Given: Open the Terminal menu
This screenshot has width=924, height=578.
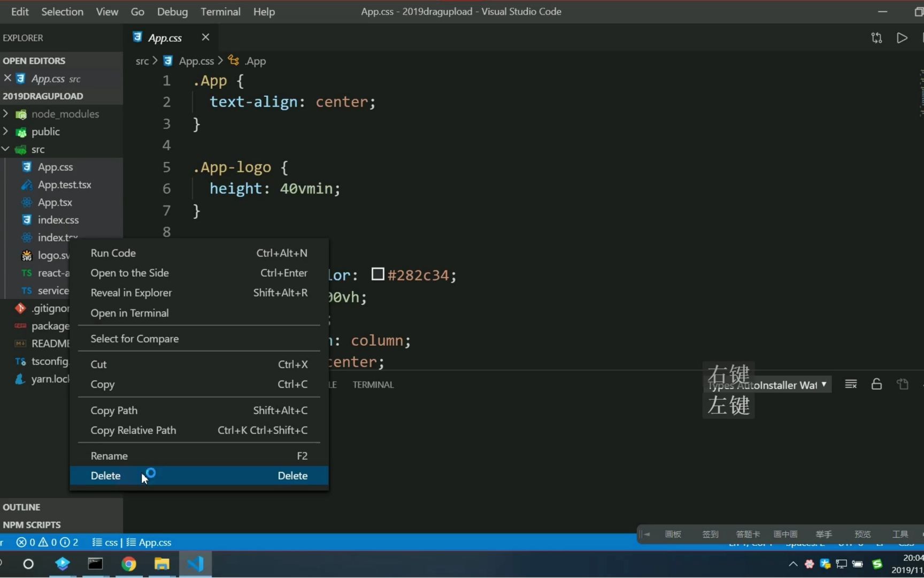Looking at the screenshot, I should tap(220, 12).
